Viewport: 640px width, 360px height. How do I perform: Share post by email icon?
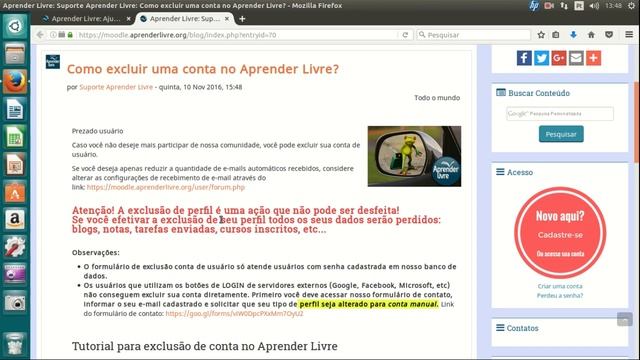pos(576,58)
